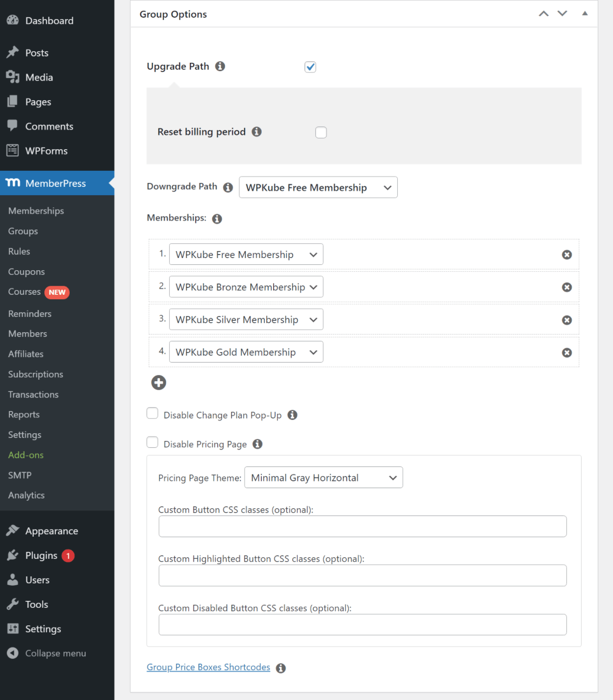Click the Users person icon

[13, 580]
